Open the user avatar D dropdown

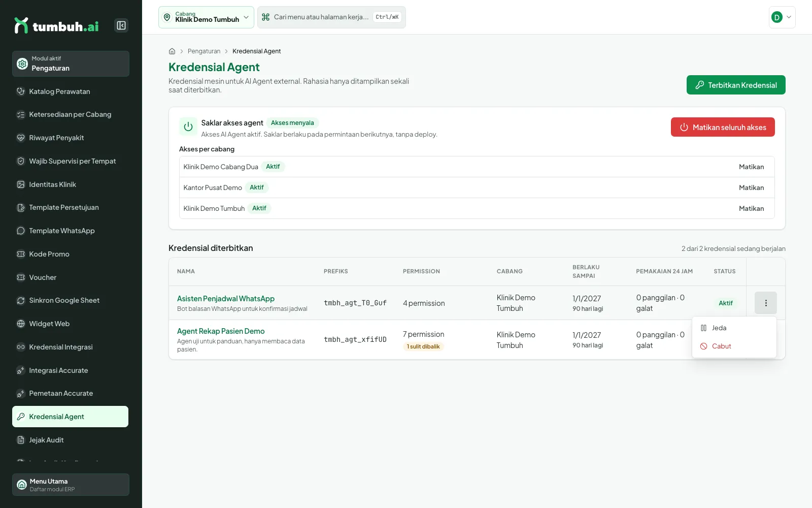(782, 17)
